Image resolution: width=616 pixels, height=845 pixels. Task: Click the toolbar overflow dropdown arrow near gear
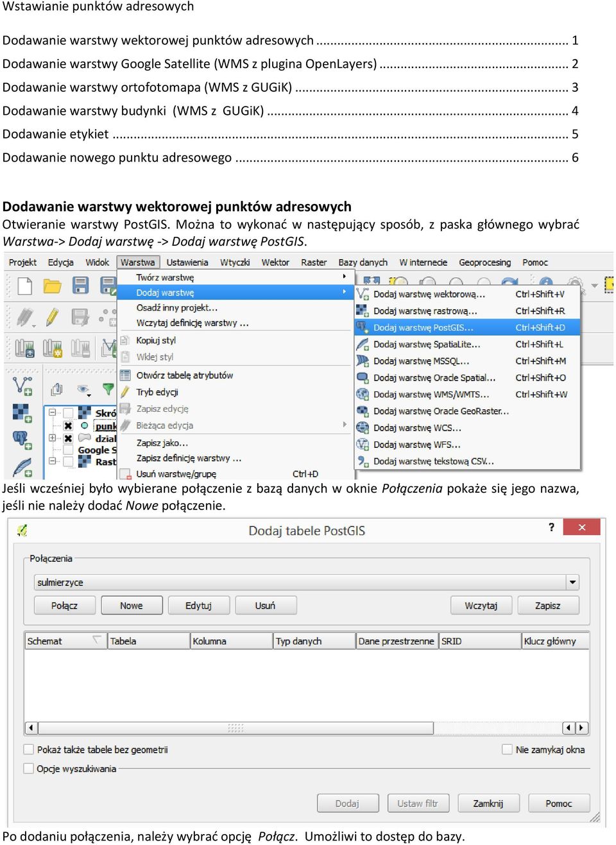[x=594, y=285]
